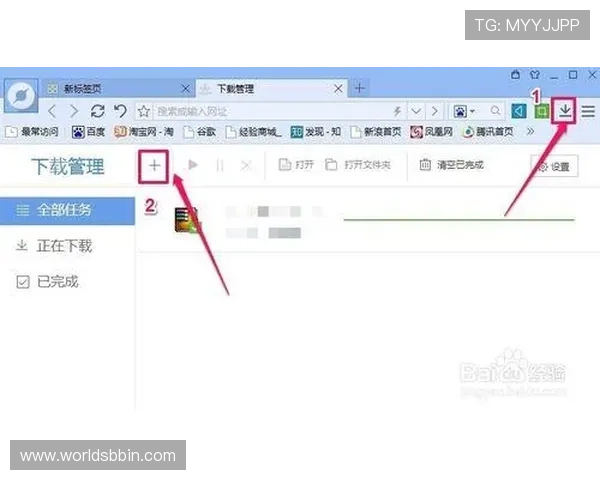600x480 pixels.
Task: Reload the page with refresh icon
Action: 98,111
